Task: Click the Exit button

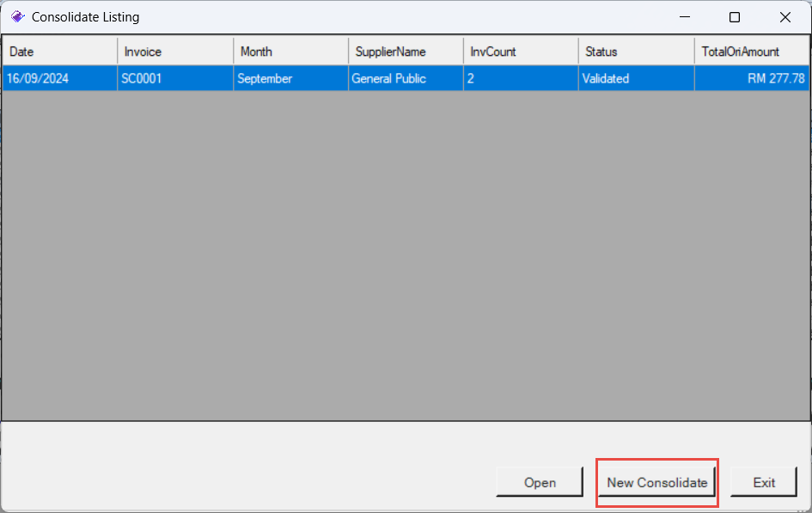Action: (x=764, y=482)
